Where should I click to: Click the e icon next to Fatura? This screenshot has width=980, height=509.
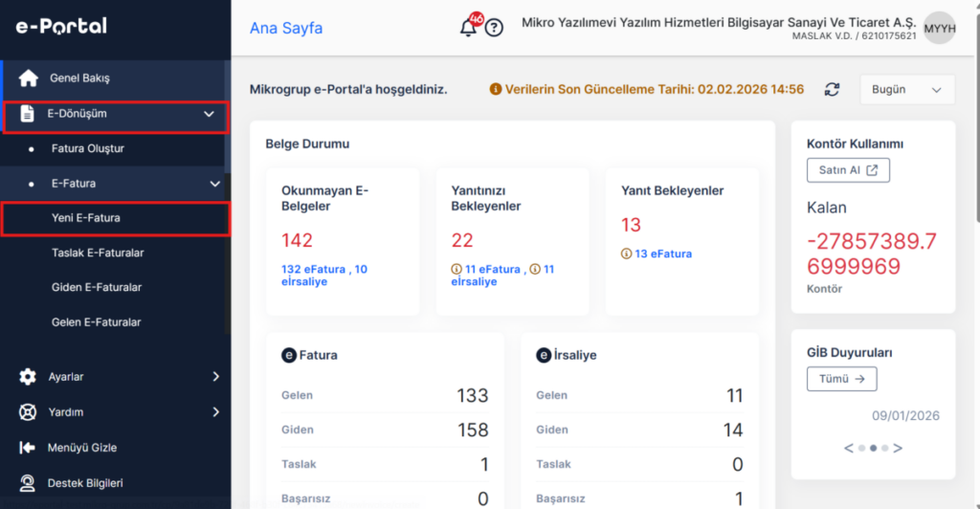tap(289, 355)
